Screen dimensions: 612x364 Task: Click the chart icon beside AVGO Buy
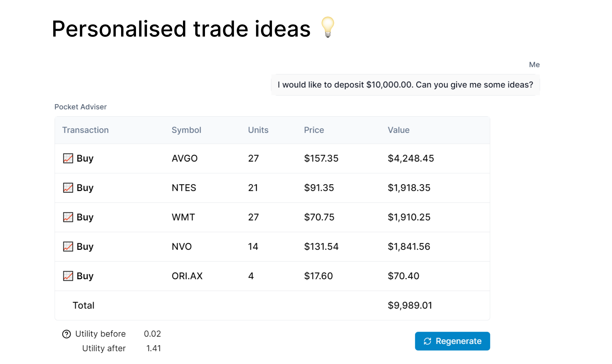pyautogui.click(x=68, y=159)
